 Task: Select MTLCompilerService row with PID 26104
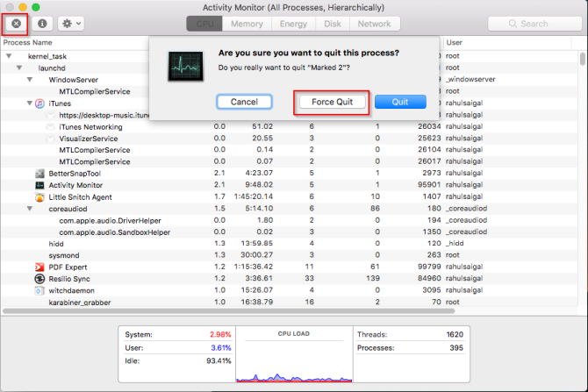[289, 150]
